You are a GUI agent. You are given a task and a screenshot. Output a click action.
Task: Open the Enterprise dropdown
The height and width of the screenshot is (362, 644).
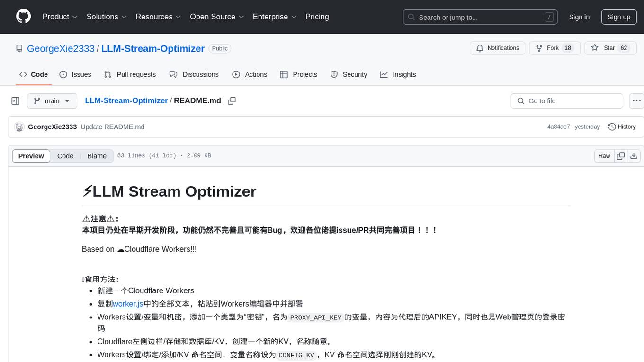point(275,17)
